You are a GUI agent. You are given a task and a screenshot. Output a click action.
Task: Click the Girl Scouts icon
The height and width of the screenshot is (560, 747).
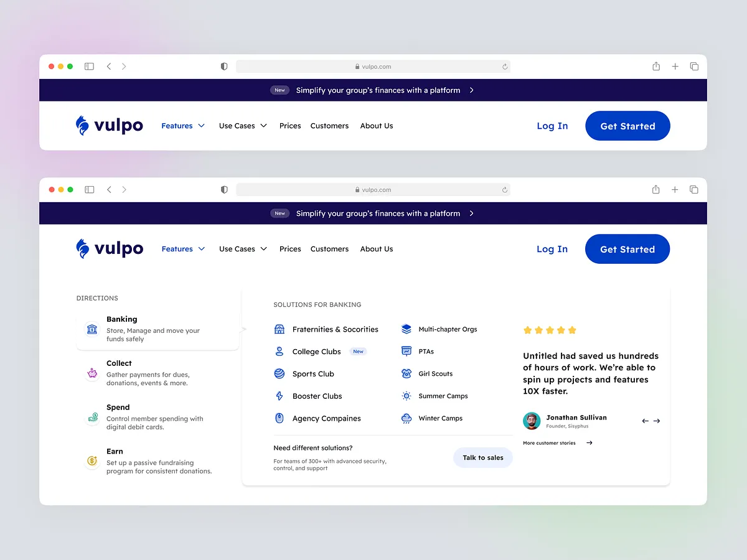(x=406, y=374)
